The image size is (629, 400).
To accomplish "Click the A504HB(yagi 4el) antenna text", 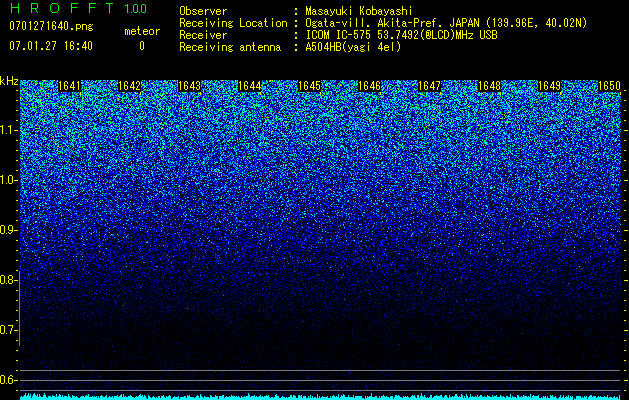I will coord(353,47).
